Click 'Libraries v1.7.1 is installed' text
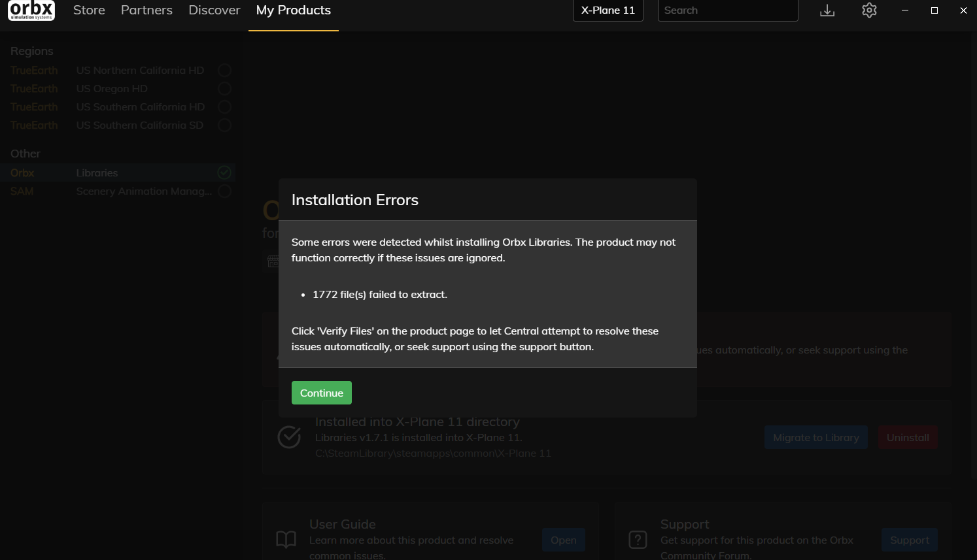Viewport: 977px width, 560px height. tap(419, 437)
